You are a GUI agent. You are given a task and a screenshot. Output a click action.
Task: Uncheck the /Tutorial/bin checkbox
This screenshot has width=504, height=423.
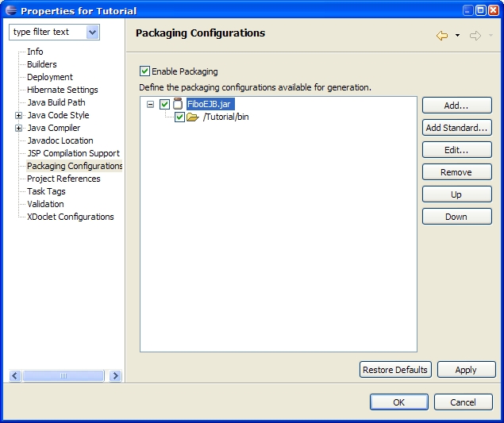click(x=179, y=117)
